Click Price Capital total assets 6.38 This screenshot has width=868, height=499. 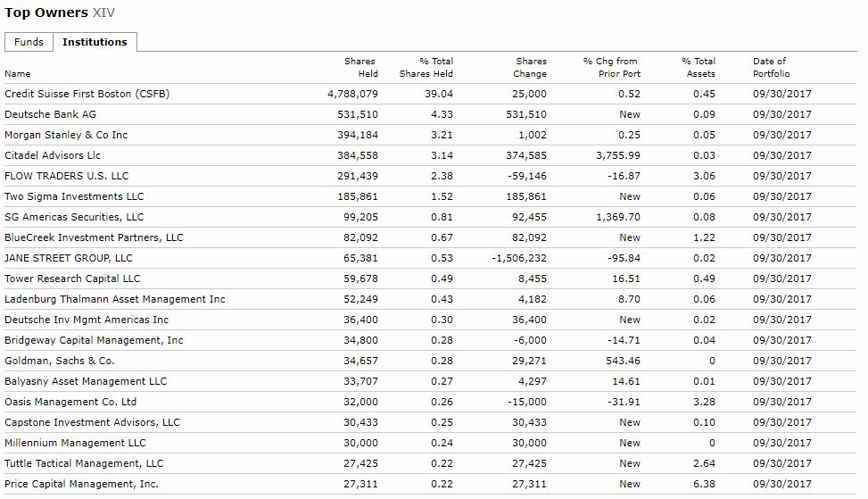pyautogui.click(x=704, y=484)
